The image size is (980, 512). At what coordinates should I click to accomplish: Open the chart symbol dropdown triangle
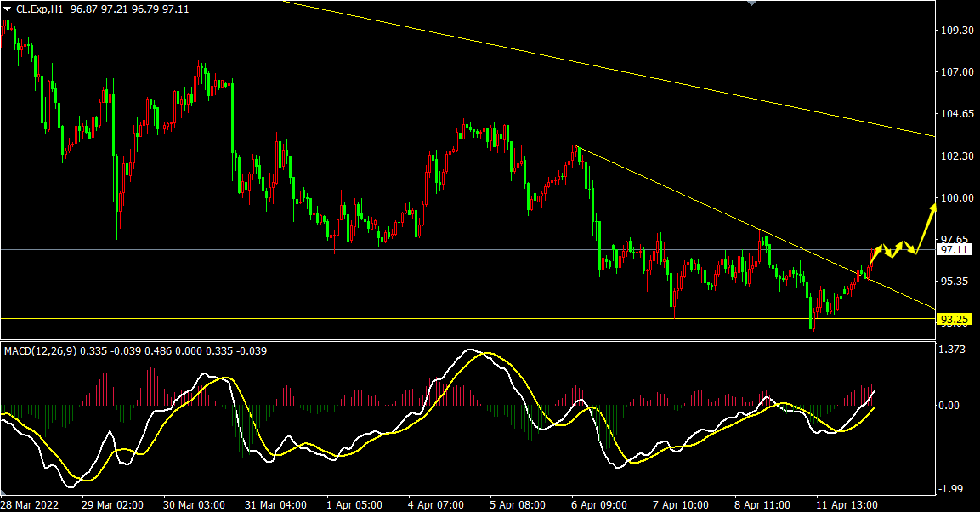[x=7, y=9]
